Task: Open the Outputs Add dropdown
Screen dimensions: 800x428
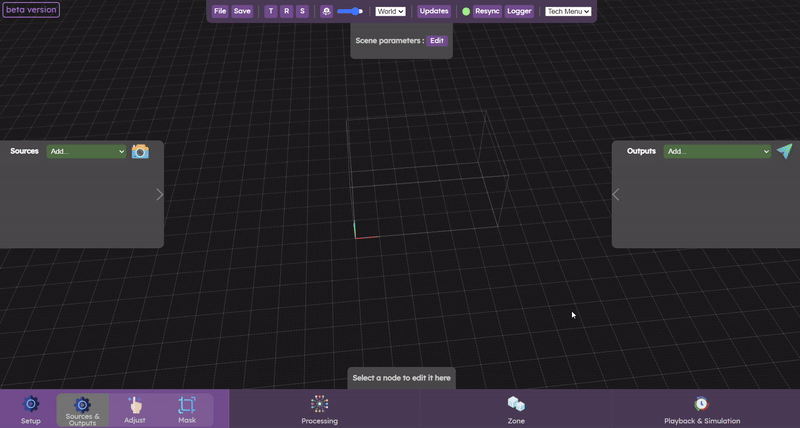Action: (x=717, y=152)
